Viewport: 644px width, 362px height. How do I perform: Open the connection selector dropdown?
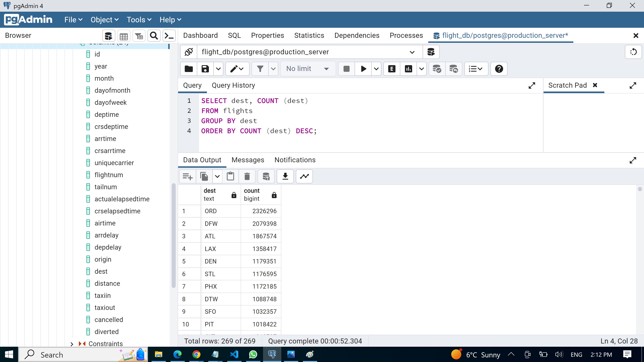tap(412, 52)
